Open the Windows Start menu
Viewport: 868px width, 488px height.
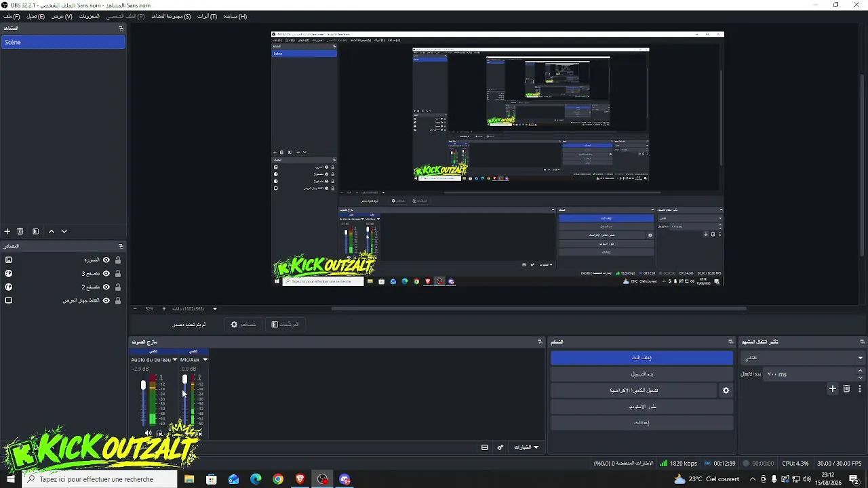pos(11,479)
